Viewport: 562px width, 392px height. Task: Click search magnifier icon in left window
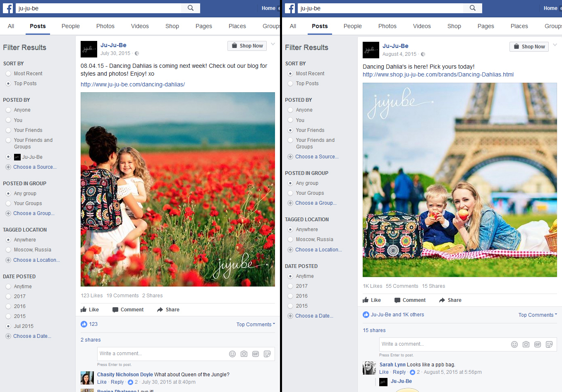(191, 8)
